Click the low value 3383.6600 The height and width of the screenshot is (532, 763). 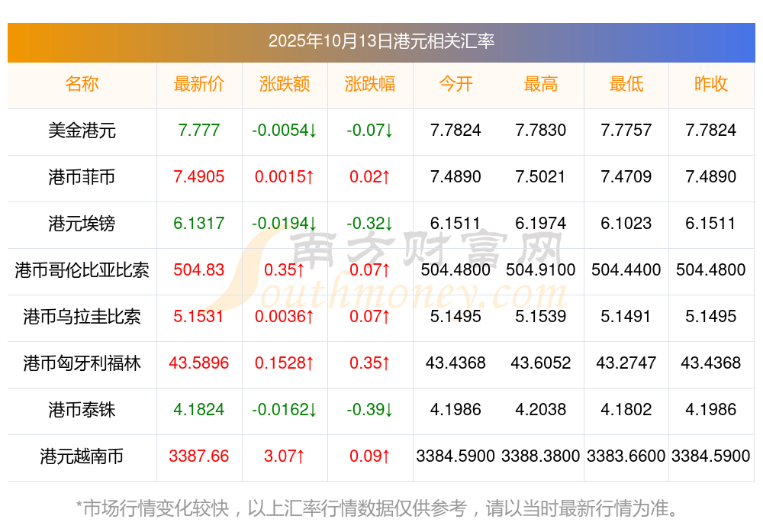(626, 456)
